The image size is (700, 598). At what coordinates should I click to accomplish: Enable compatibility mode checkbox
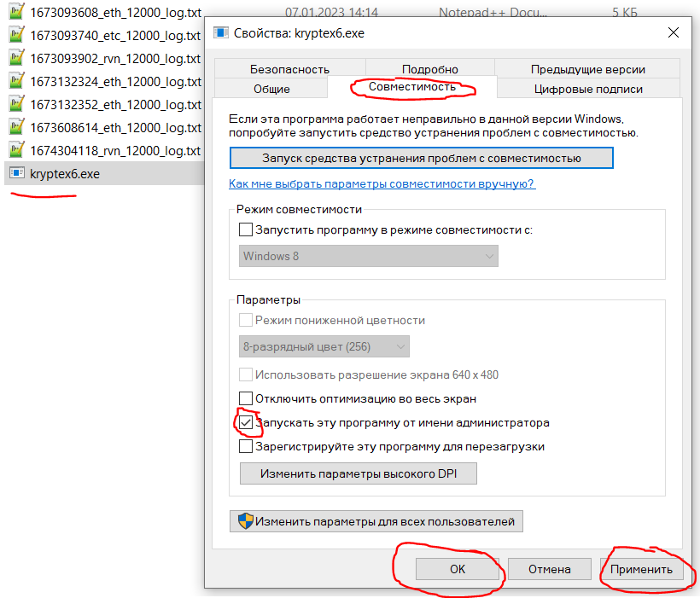(246, 229)
